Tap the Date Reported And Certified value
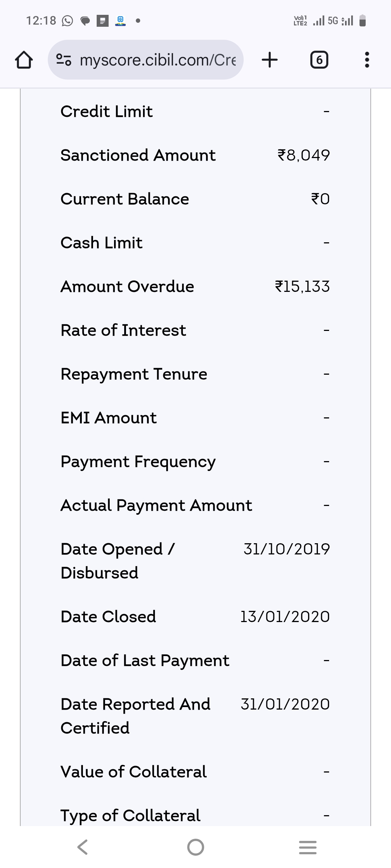The width and height of the screenshot is (391, 868). click(x=285, y=704)
